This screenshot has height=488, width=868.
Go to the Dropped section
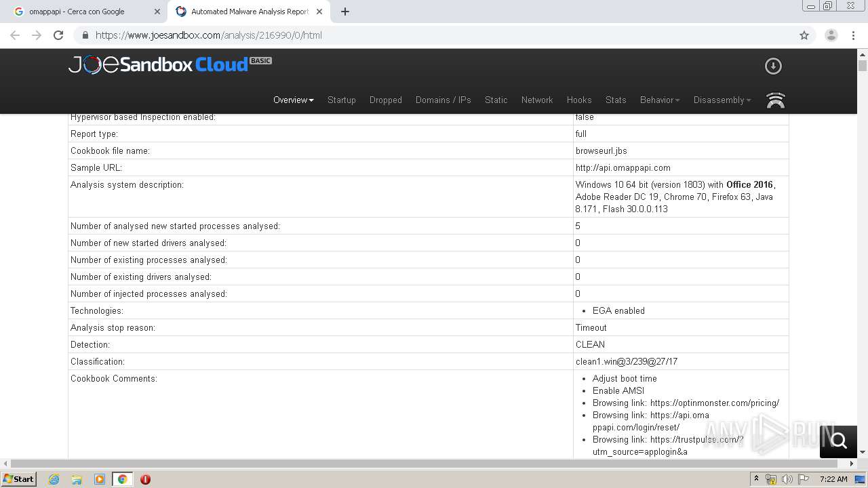click(386, 100)
